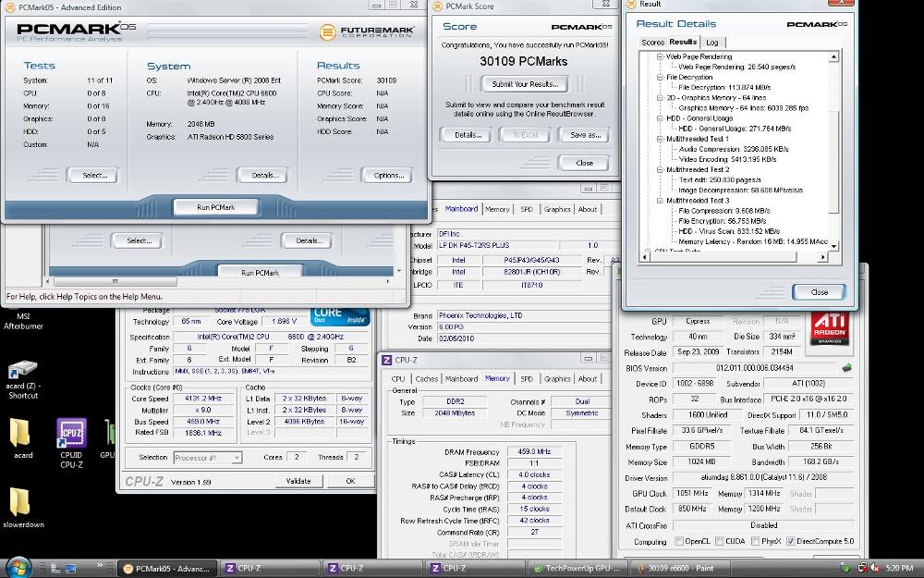This screenshot has width=924, height=578.
Task: Collapse the Multithreaded Test 2 node
Action: pos(660,170)
